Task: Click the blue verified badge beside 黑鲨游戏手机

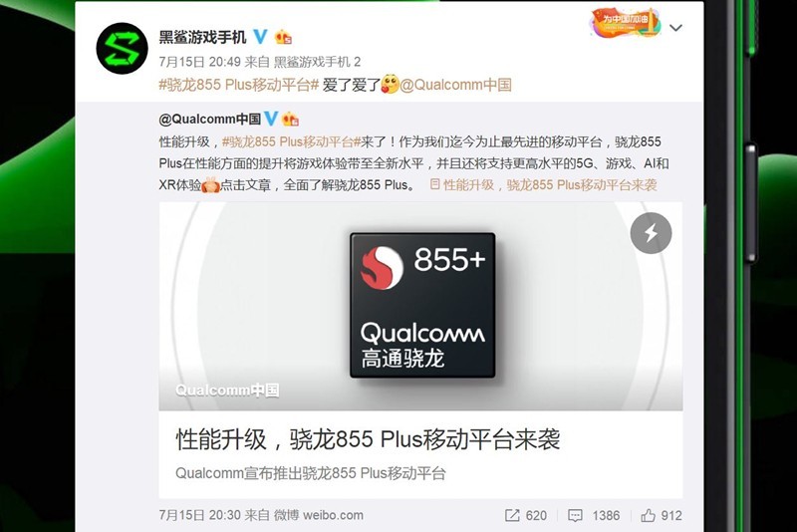Action: pos(260,36)
